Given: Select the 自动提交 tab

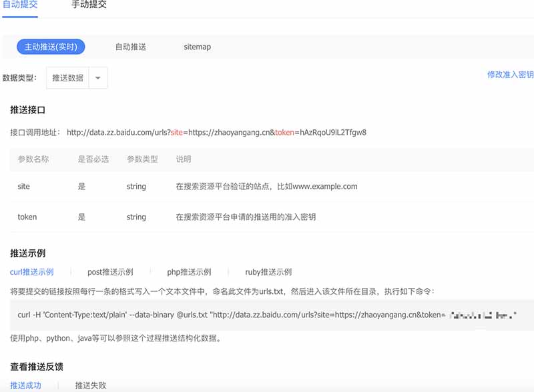Looking at the screenshot, I should point(20,5).
